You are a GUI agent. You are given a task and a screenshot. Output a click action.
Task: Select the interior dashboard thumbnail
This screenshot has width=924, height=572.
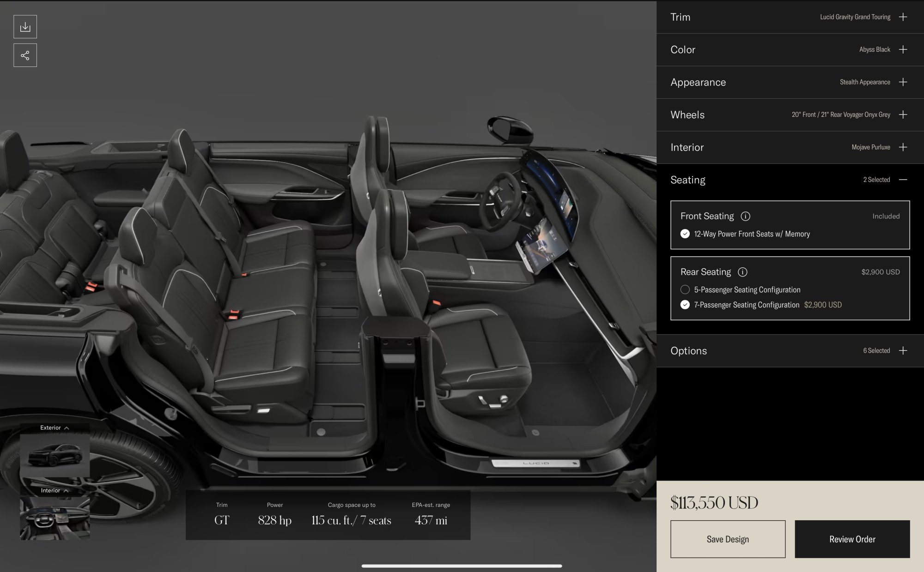[55, 518]
